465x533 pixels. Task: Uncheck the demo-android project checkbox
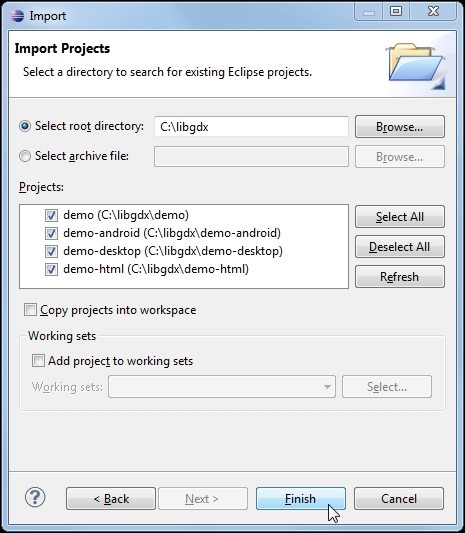click(x=51, y=233)
